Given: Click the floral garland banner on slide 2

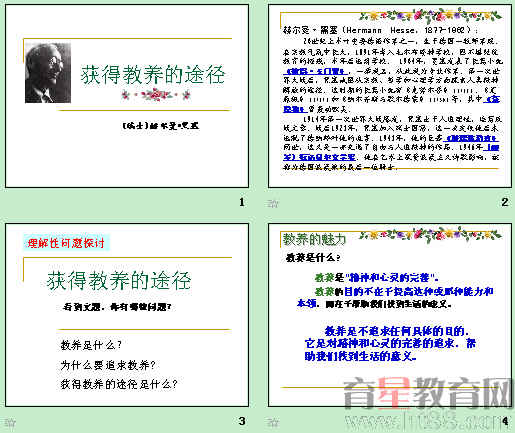Looking at the screenshot, I should [430, 16].
